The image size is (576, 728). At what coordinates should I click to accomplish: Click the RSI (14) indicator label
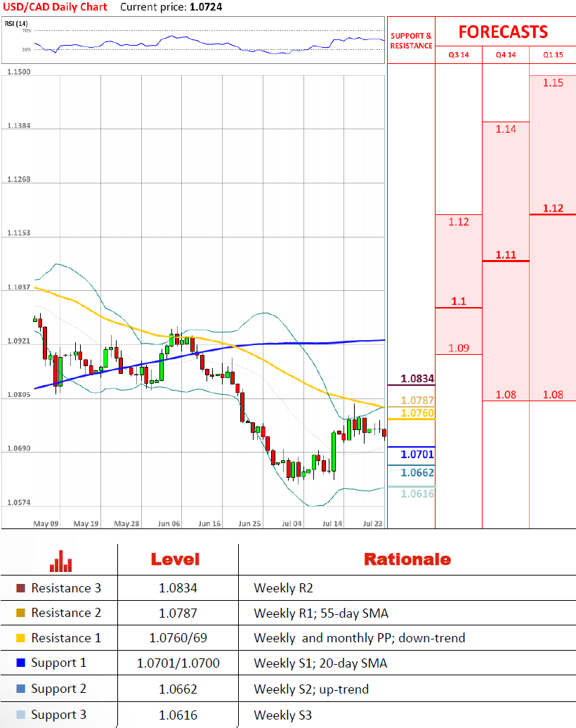point(16,23)
